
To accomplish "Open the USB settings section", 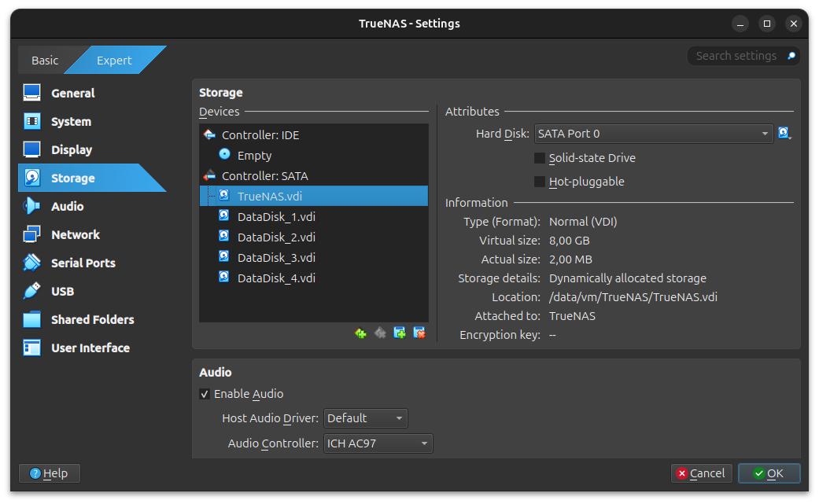I will point(62,292).
